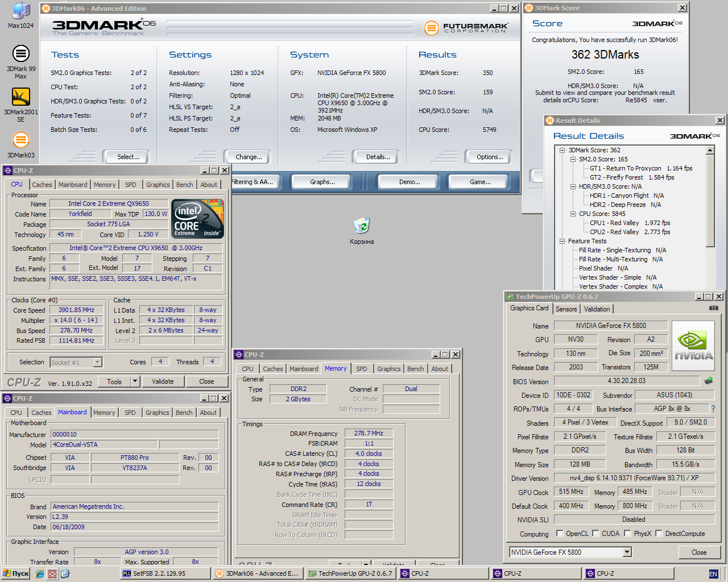Click the Graphs... button in 3DMark06
The image size is (728, 582).
[322, 182]
